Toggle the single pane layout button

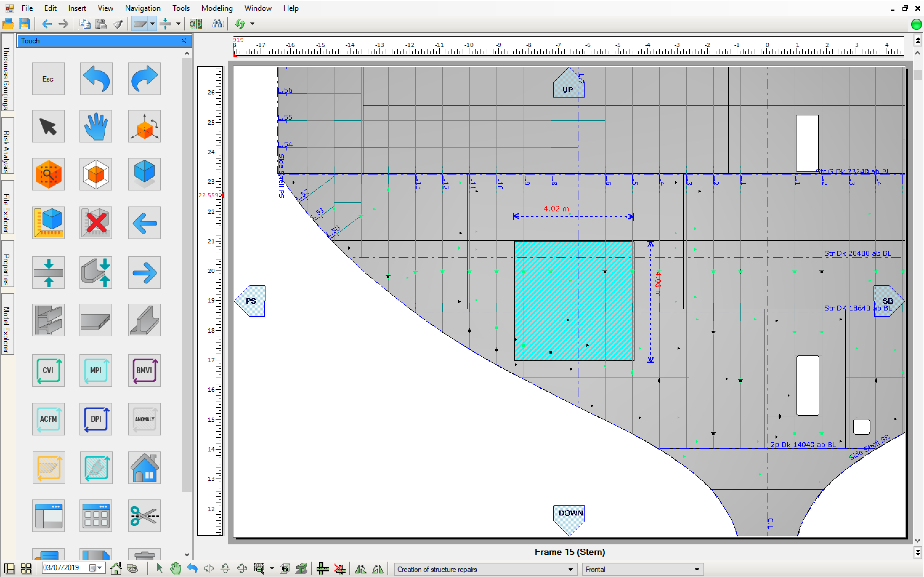tap(9, 569)
